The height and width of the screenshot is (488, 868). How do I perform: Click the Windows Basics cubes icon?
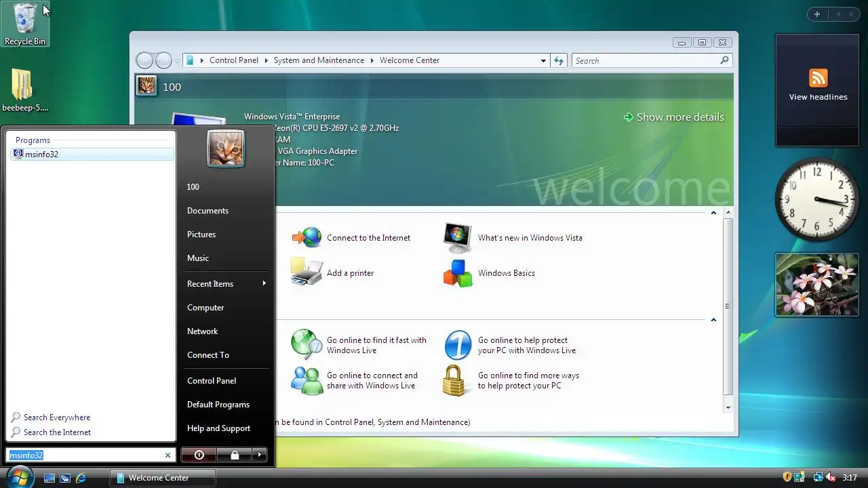(x=458, y=272)
